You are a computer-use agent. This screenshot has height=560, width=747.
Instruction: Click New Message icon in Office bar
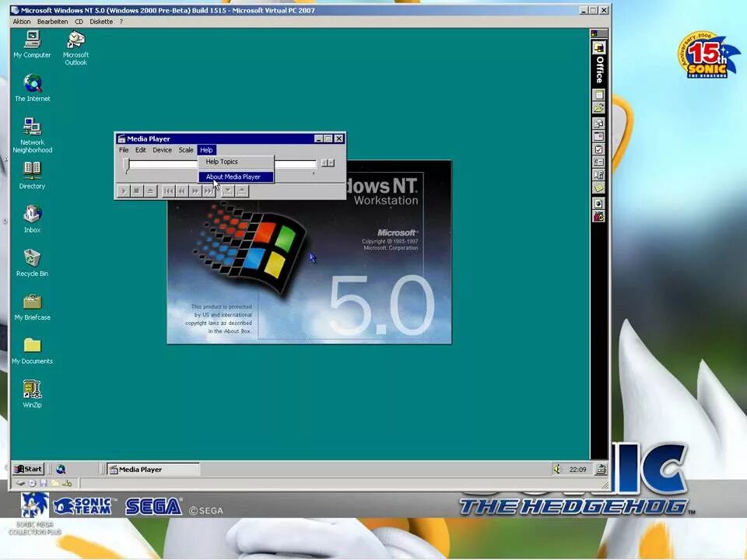point(599,124)
